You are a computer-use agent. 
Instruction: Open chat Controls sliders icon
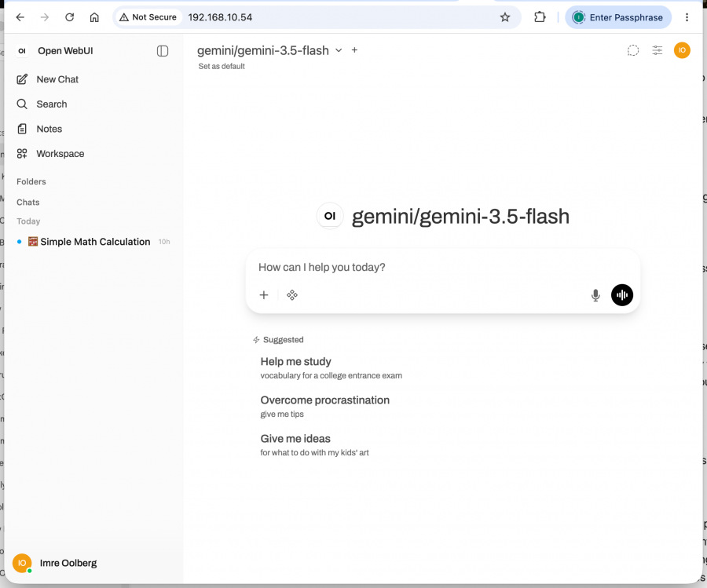pos(658,50)
